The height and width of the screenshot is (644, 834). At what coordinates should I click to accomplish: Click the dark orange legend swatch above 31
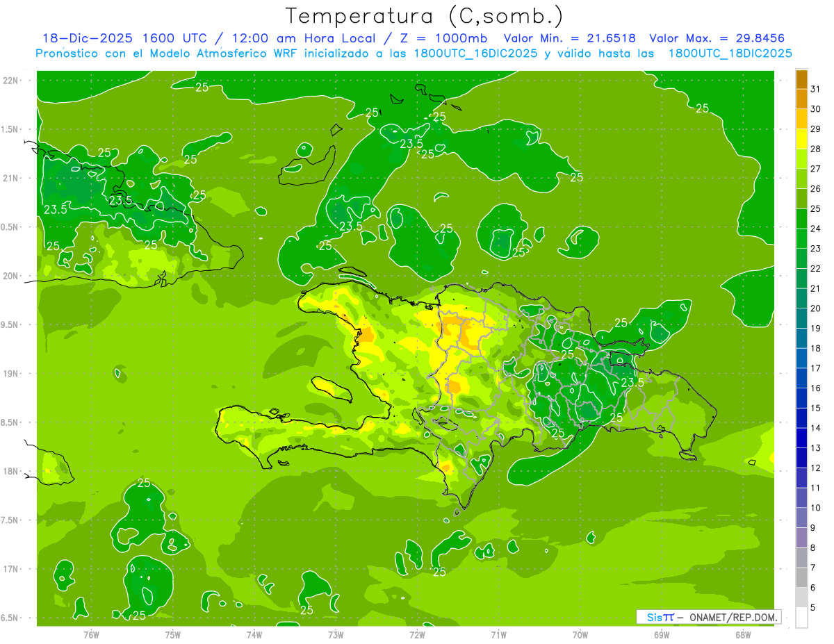pos(801,79)
